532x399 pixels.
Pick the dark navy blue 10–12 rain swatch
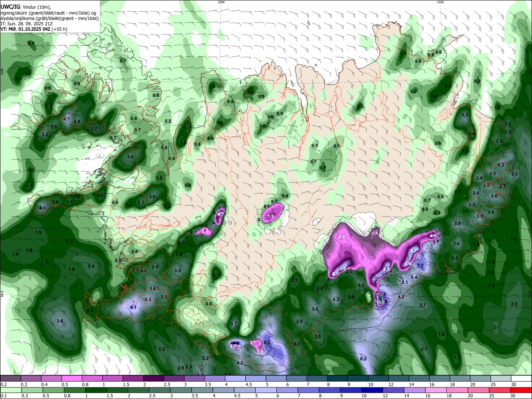pos(372,390)
